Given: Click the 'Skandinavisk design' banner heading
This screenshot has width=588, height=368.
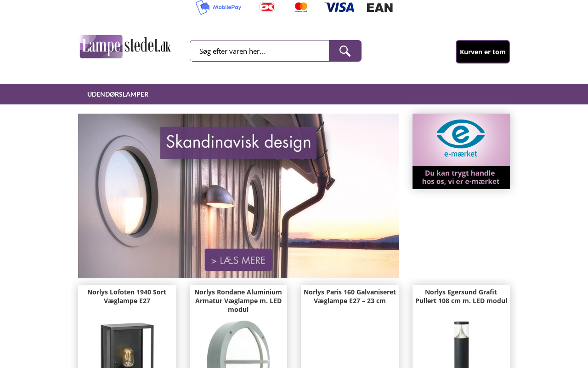Looking at the screenshot, I should [238, 143].
